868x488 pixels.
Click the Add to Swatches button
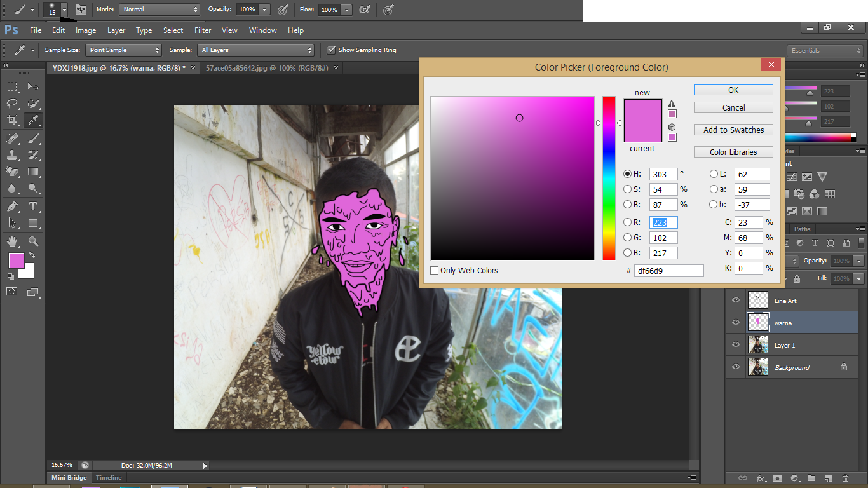coord(733,130)
